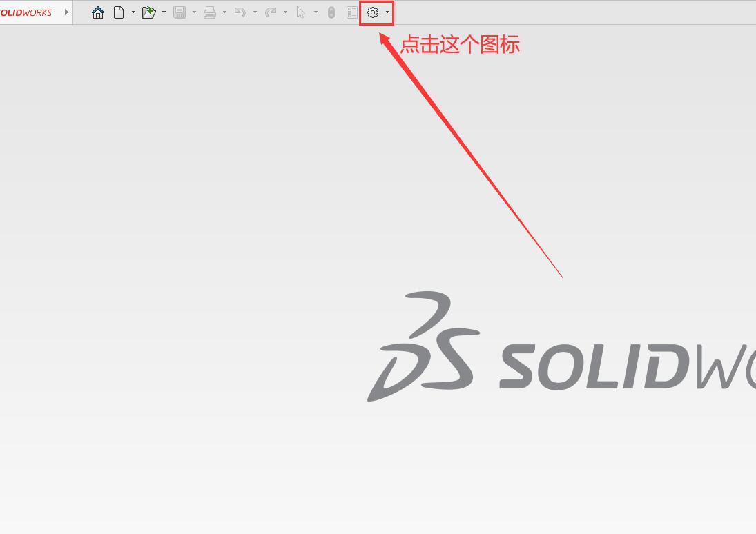Viewport: 756px width, 534px height.
Task: Open dropdown arrow beside Options gear
Action: coord(387,12)
